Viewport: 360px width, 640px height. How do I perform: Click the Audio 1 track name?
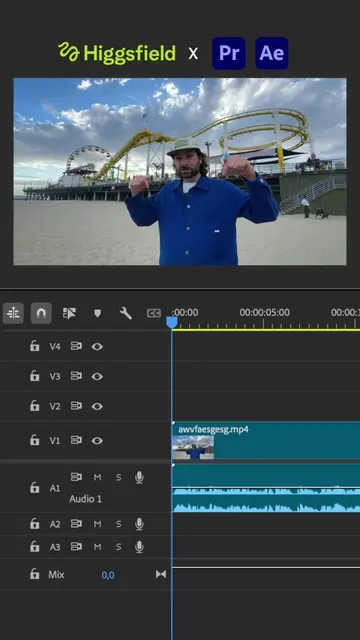tap(85, 499)
